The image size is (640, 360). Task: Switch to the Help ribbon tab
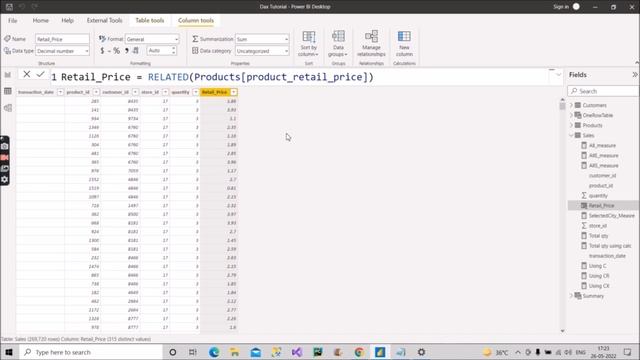pyautogui.click(x=67, y=20)
